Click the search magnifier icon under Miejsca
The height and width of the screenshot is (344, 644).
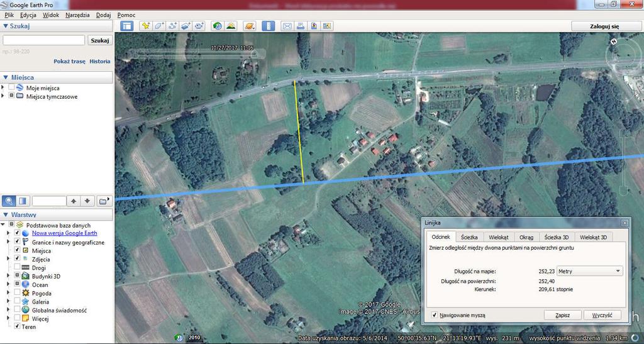(x=9, y=201)
